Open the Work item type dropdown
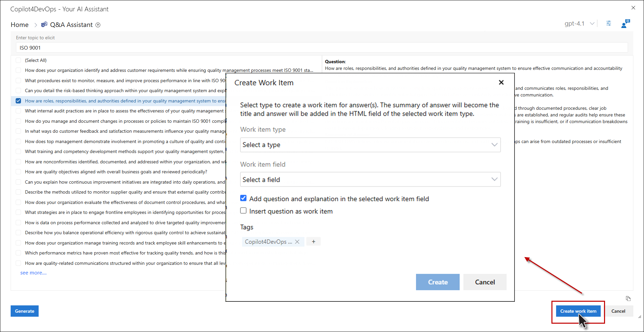 click(x=370, y=145)
